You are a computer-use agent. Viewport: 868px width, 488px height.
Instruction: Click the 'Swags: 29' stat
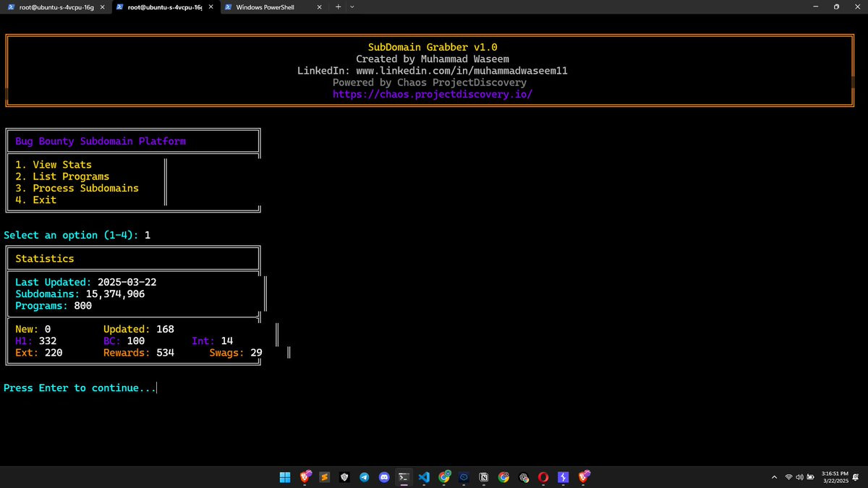pyautogui.click(x=236, y=353)
